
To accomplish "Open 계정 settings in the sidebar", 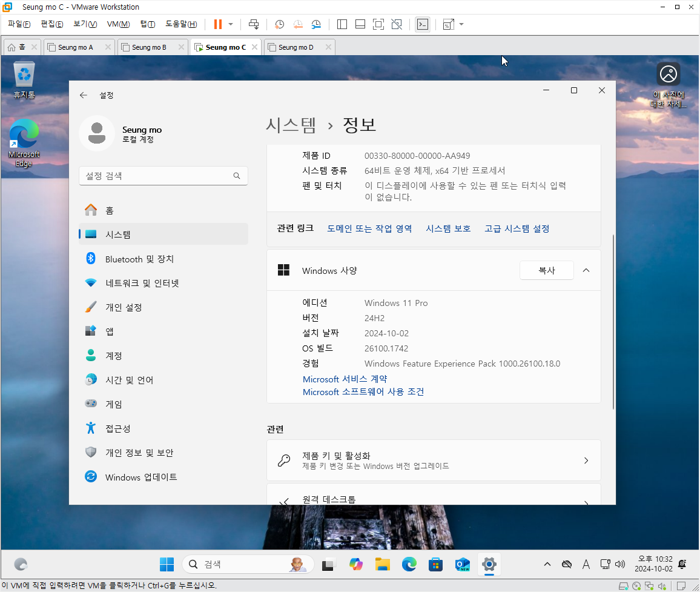I will click(163, 356).
